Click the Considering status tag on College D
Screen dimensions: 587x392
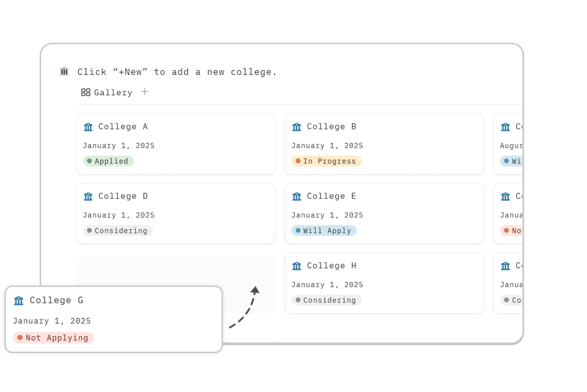pyautogui.click(x=118, y=231)
